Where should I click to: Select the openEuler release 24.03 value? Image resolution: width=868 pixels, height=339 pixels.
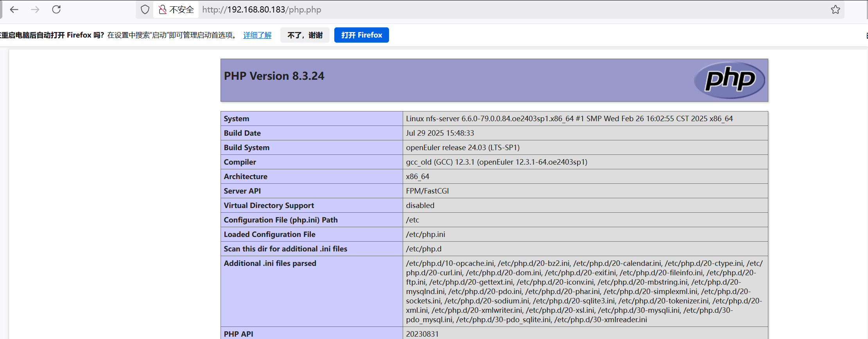point(463,147)
